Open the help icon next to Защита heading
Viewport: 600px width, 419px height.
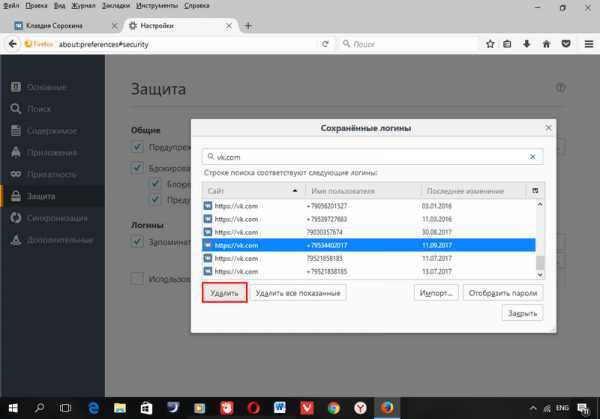click(561, 88)
